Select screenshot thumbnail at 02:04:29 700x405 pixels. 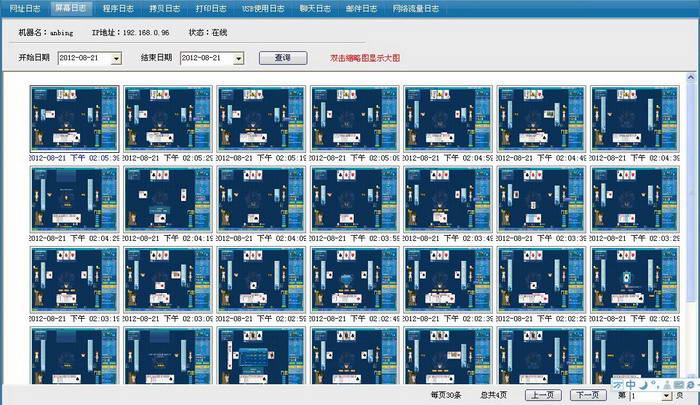click(x=75, y=199)
